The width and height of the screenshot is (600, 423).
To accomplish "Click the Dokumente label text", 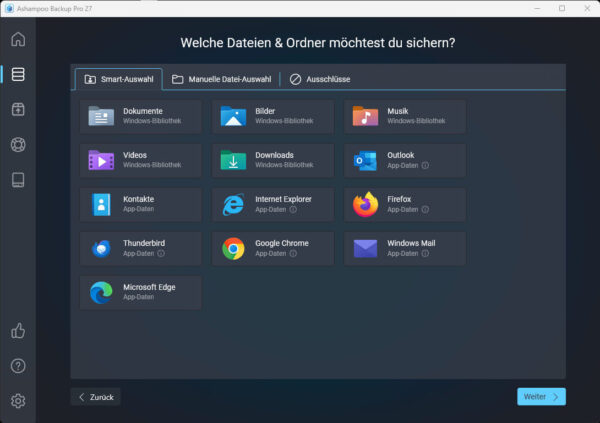I will [143, 111].
